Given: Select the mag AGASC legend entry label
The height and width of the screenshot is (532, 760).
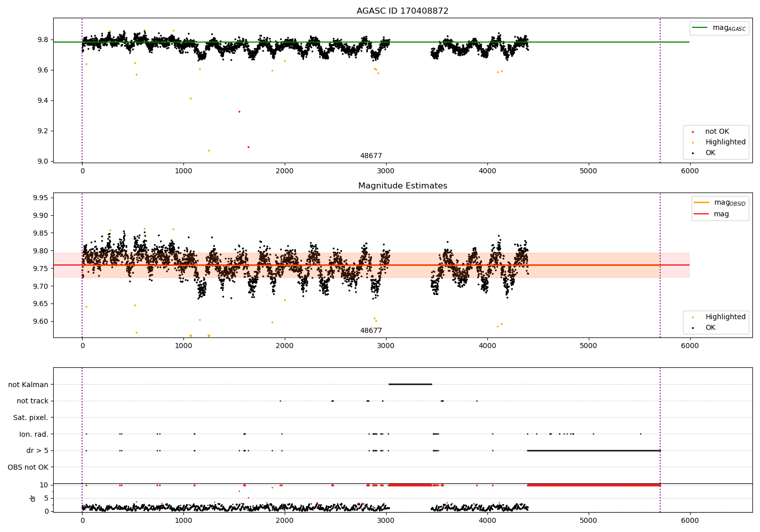Looking at the screenshot, I should point(729,28).
